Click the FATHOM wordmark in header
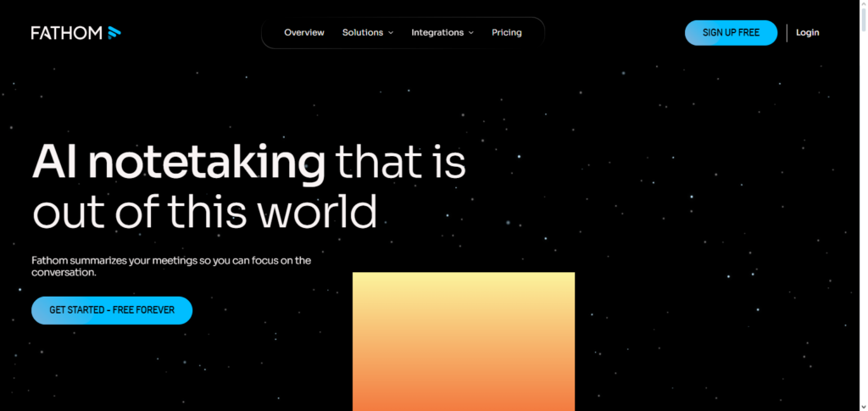The width and height of the screenshot is (868, 411). coord(66,33)
